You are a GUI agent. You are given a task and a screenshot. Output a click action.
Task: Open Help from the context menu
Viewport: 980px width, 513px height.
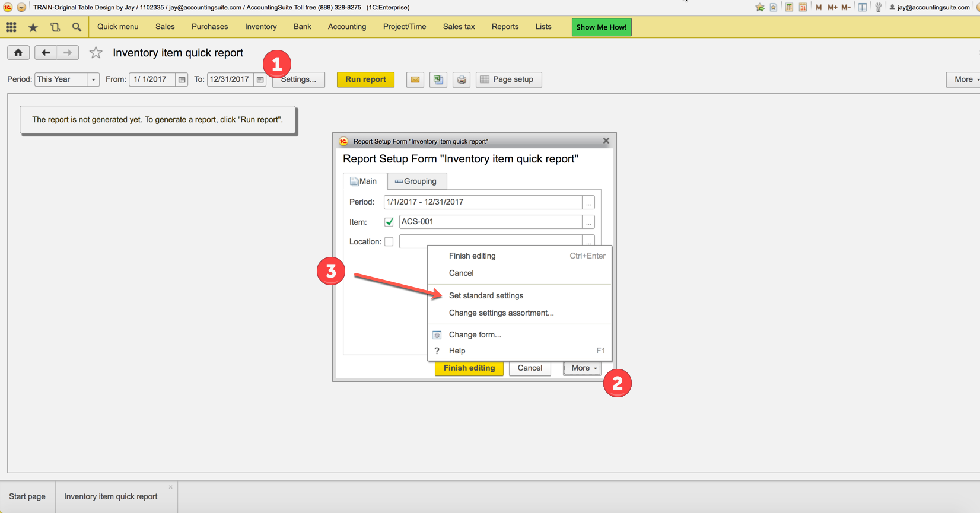520,351
